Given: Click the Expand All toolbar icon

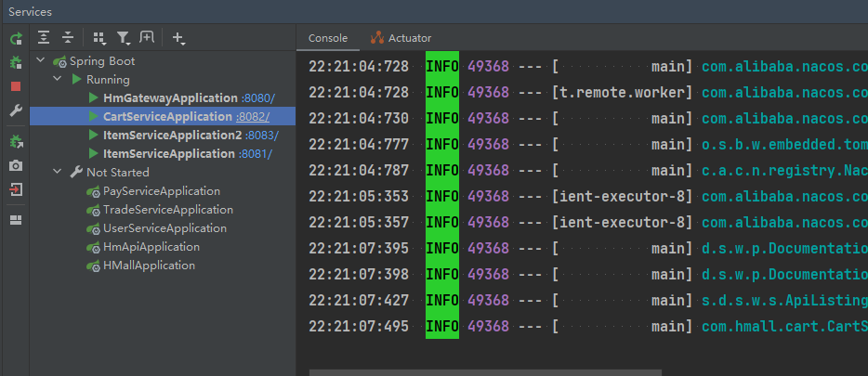Looking at the screenshot, I should click(x=44, y=38).
